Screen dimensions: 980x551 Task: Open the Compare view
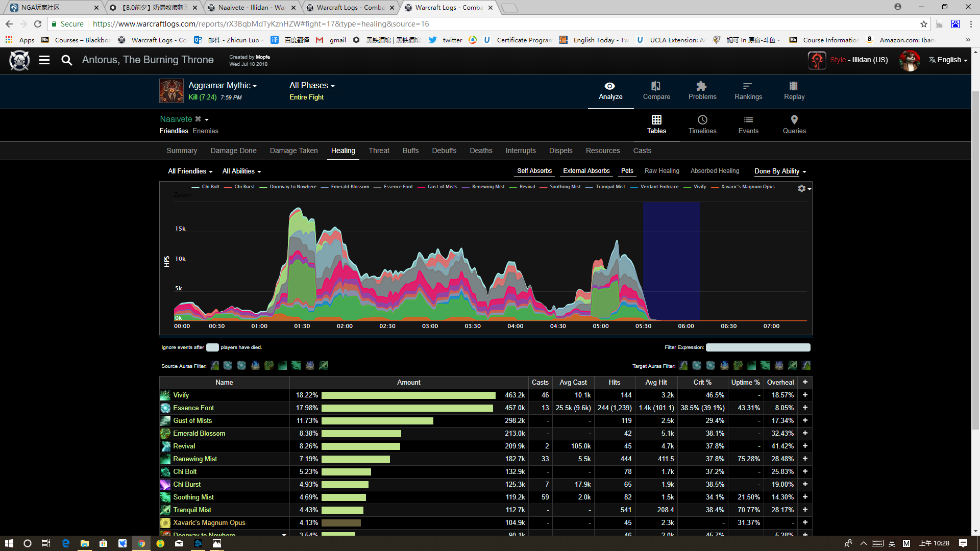click(656, 91)
